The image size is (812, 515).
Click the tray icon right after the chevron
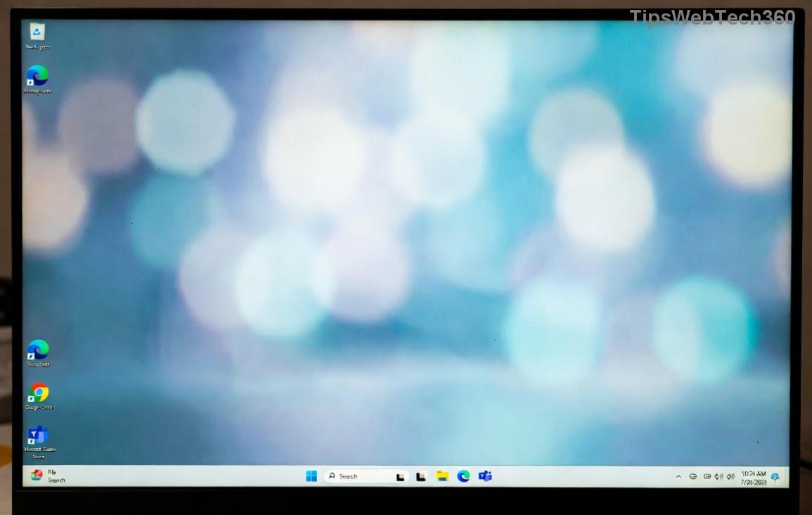tap(693, 477)
